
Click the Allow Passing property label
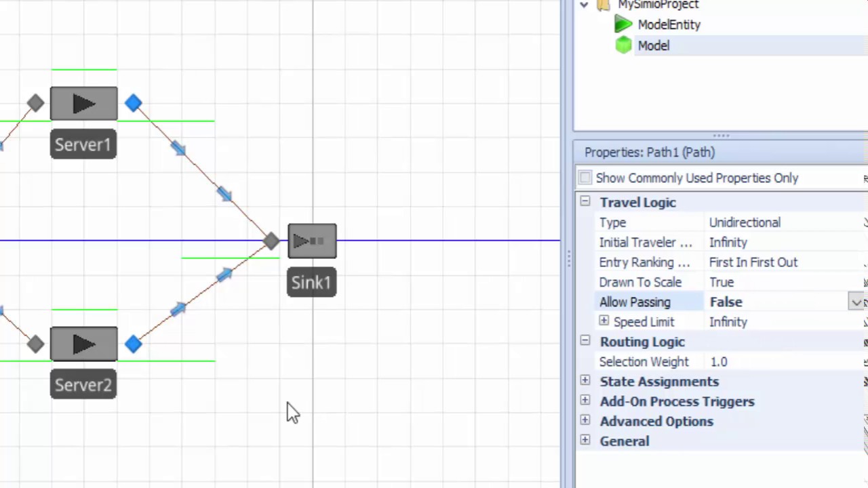point(635,302)
